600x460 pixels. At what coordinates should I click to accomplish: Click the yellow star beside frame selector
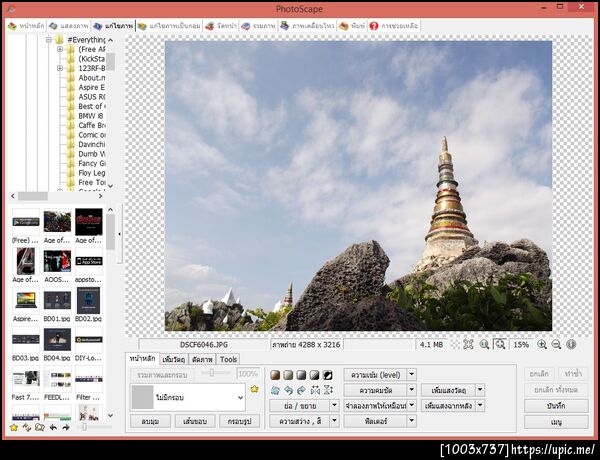[254, 389]
